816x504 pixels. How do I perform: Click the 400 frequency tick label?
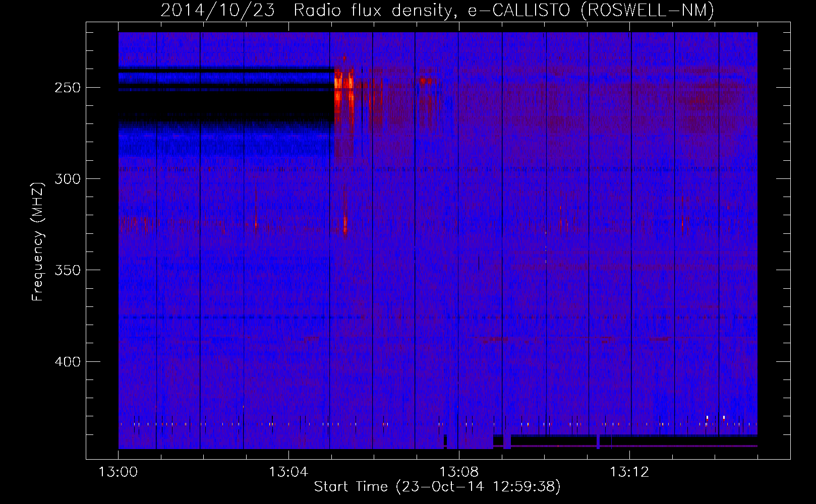click(68, 362)
